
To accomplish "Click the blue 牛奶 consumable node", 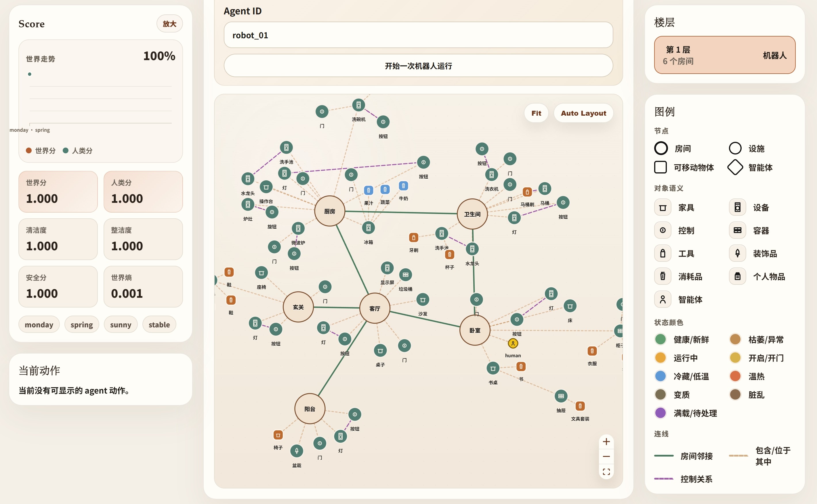I will [403, 186].
